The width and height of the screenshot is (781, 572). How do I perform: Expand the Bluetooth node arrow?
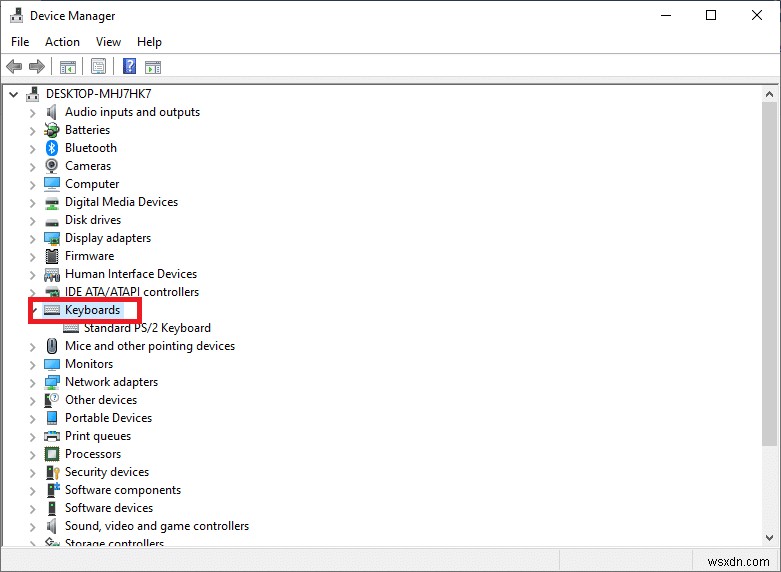tap(32, 149)
